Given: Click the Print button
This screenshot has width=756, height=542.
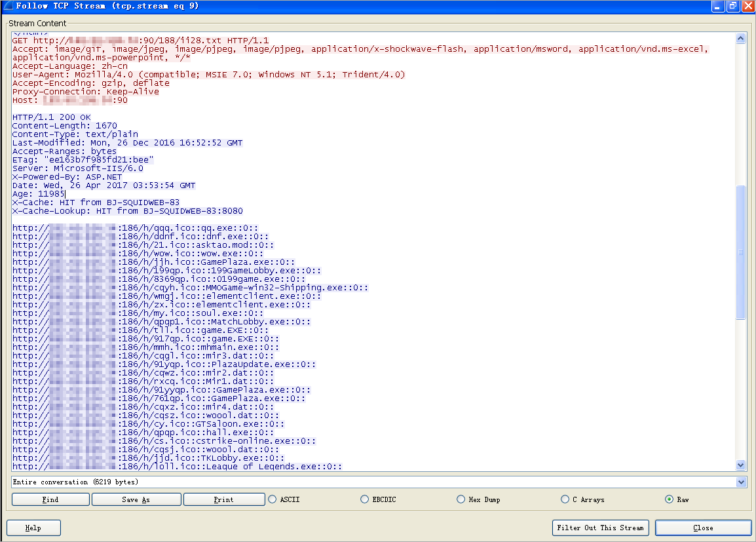Looking at the screenshot, I should coord(223,499).
